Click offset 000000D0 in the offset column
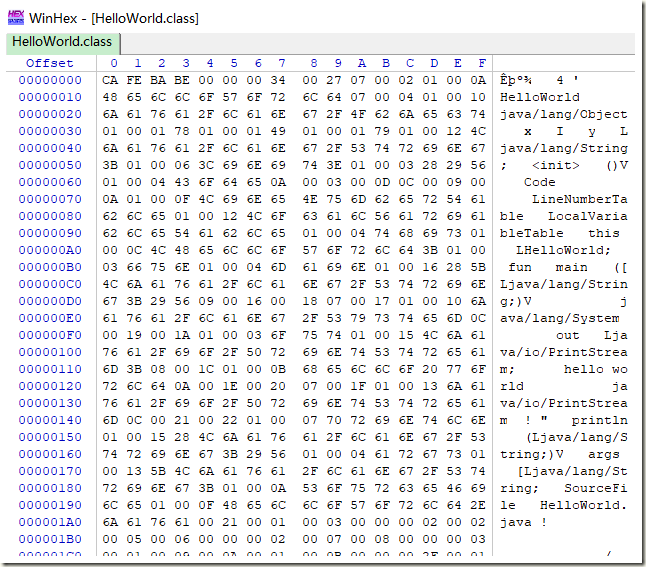Screen dimensions: 646x567 coord(50,301)
